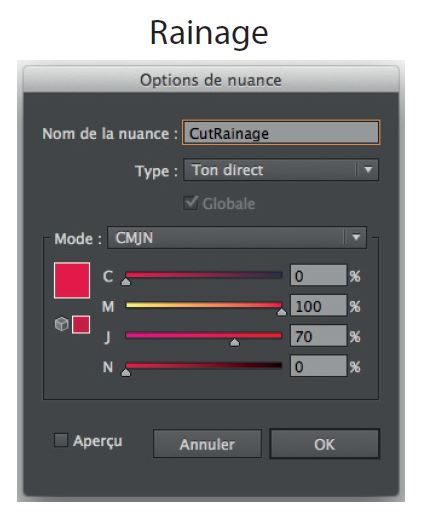Toggle the Aperçu preview checkbox

pyautogui.click(x=61, y=440)
